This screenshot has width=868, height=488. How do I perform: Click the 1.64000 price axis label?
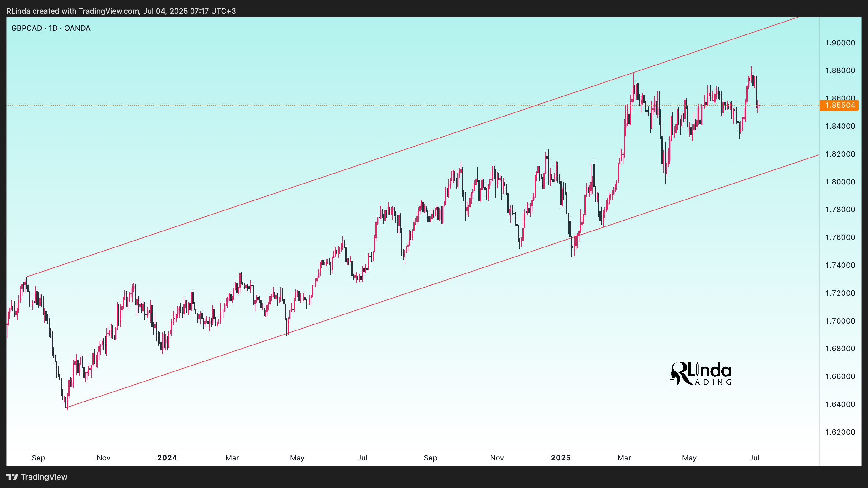click(840, 404)
